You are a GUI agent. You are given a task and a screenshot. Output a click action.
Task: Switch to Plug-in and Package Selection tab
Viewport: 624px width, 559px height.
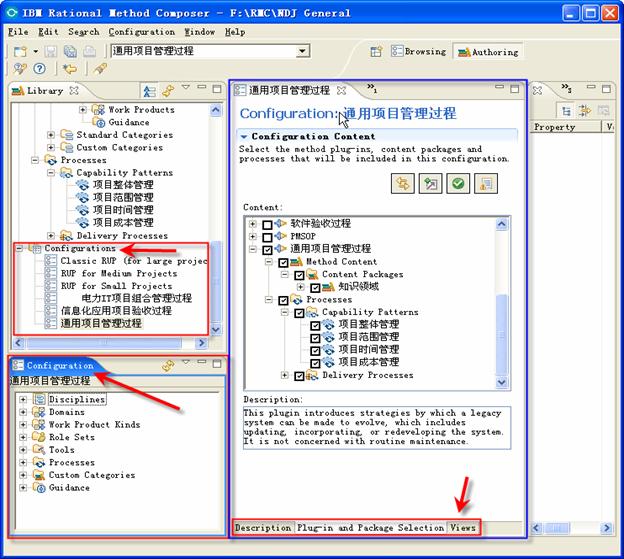[x=370, y=528]
